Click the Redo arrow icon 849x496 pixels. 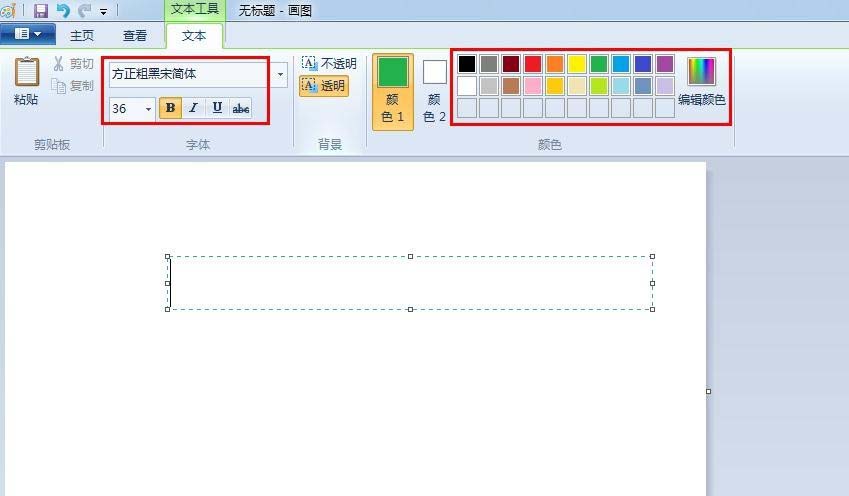[x=84, y=10]
